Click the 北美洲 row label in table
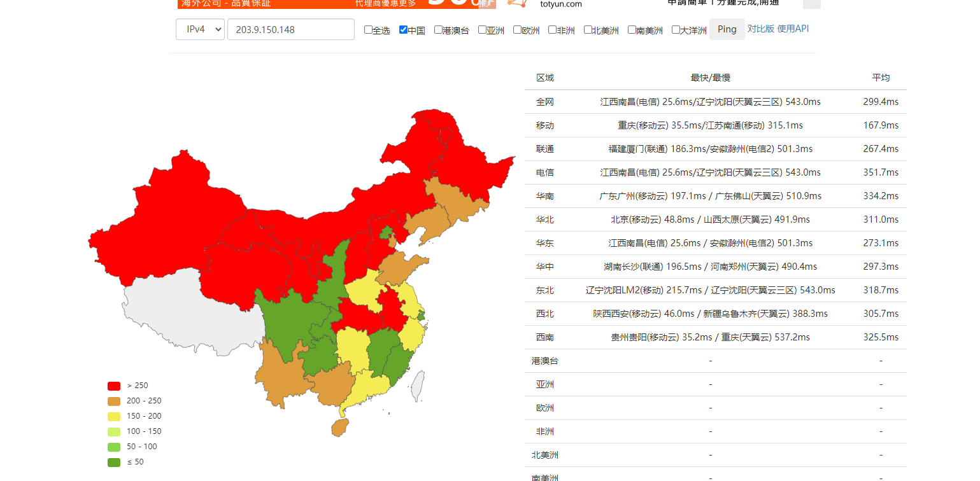The image size is (980, 481). tap(545, 455)
